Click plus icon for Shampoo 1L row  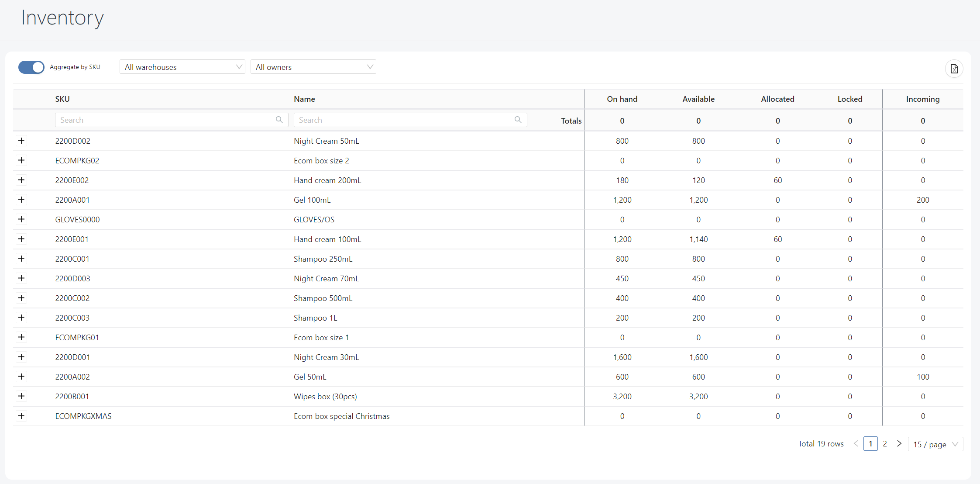click(21, 318)
